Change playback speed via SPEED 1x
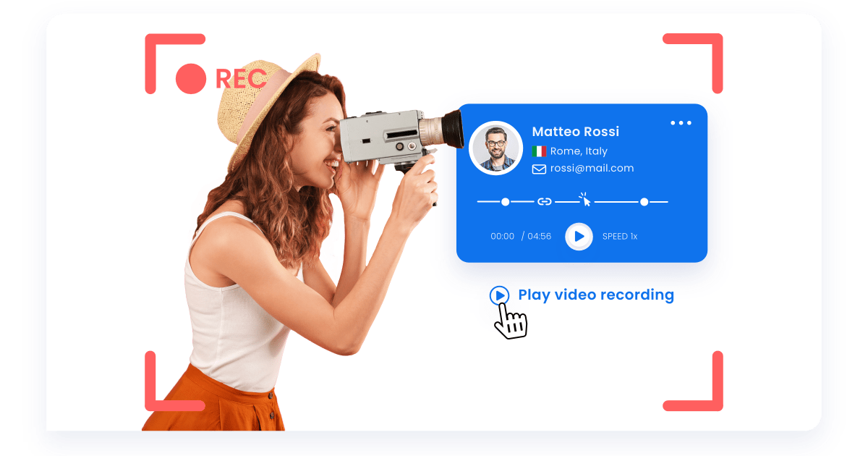Viewport: 868px width, 456px height. tap(620, 237)
